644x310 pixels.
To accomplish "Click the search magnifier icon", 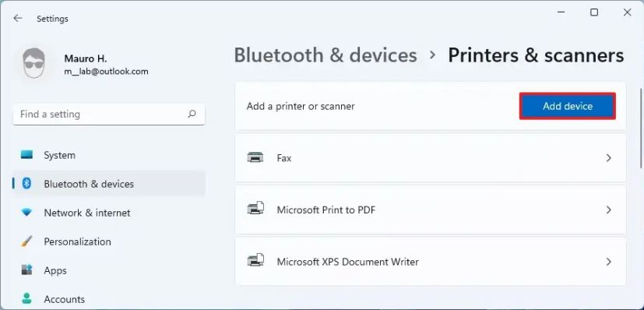I will (192, 114).
